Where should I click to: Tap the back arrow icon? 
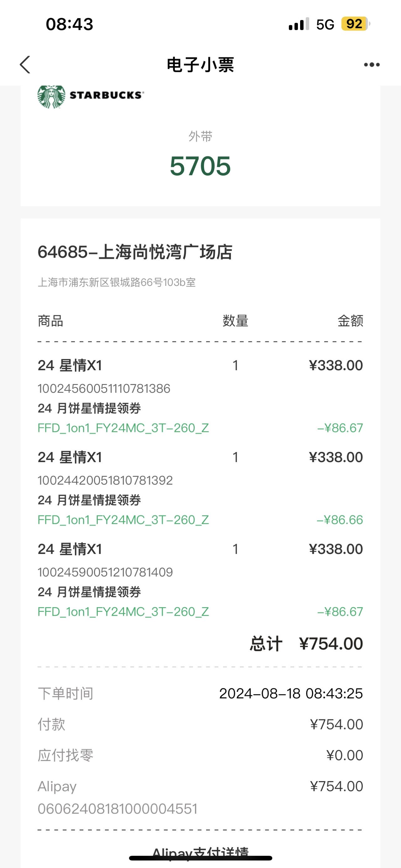coord(25,65)
